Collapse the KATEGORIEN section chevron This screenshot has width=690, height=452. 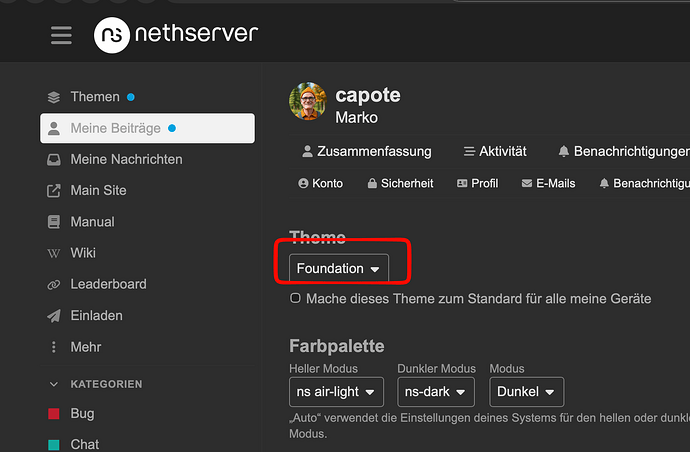54,384
